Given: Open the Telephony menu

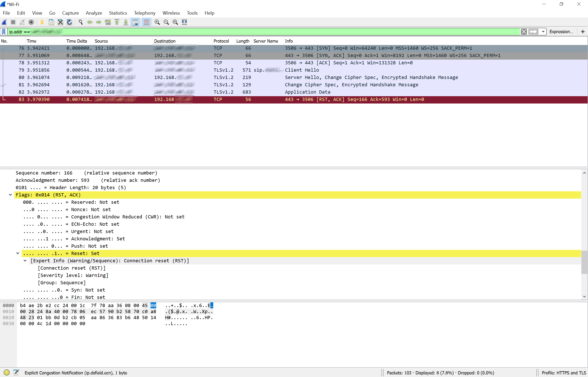Looking at the screenshot, I should pos(144,13).
